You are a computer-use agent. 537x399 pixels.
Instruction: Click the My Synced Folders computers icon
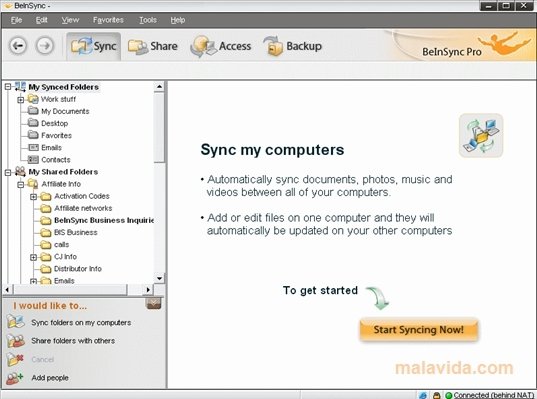20,87
